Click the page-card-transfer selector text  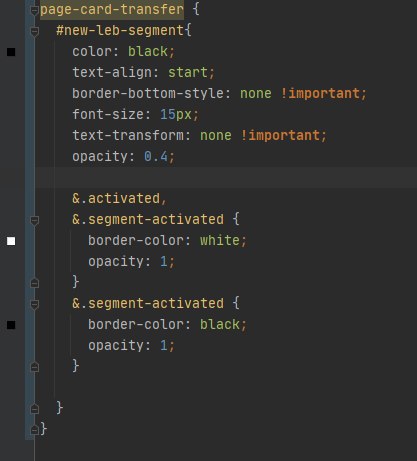tap(112, 10)
